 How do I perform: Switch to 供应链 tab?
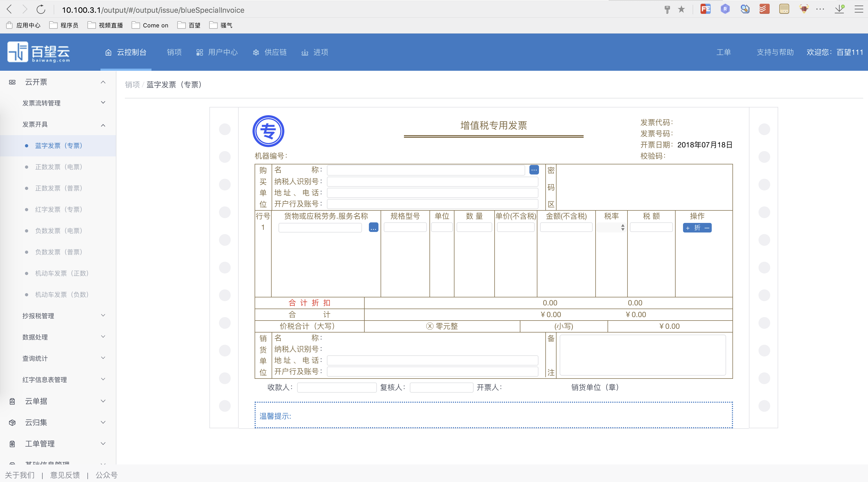[x=270, y=52]
